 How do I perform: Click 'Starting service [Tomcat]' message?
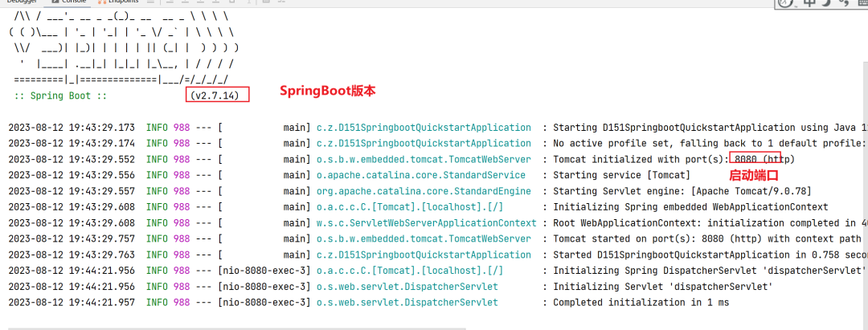(621, 175)
